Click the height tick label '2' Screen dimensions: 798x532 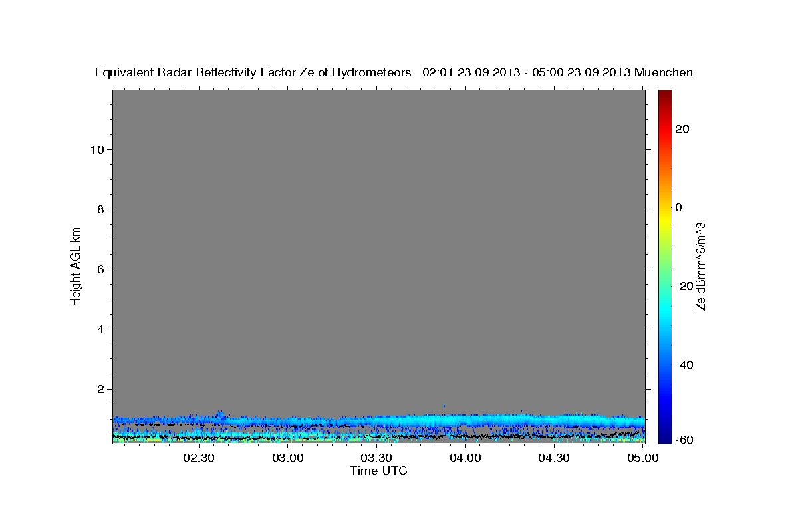pos(99,388)
